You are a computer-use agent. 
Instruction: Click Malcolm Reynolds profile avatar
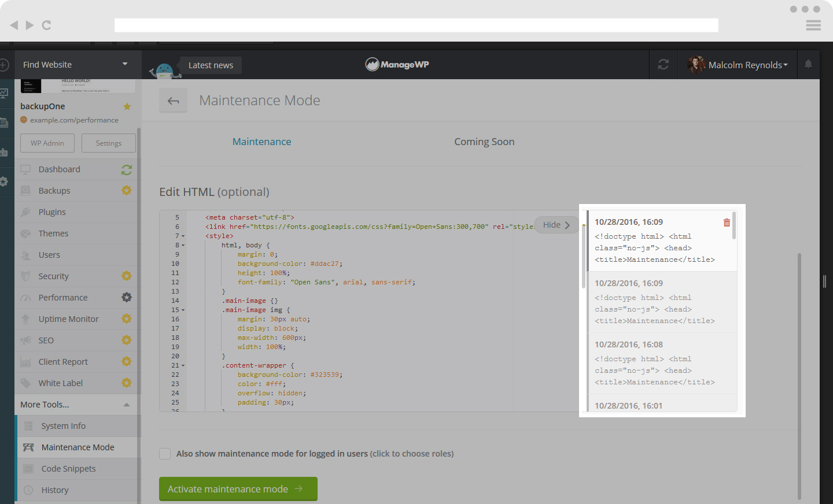click(696, 65)
